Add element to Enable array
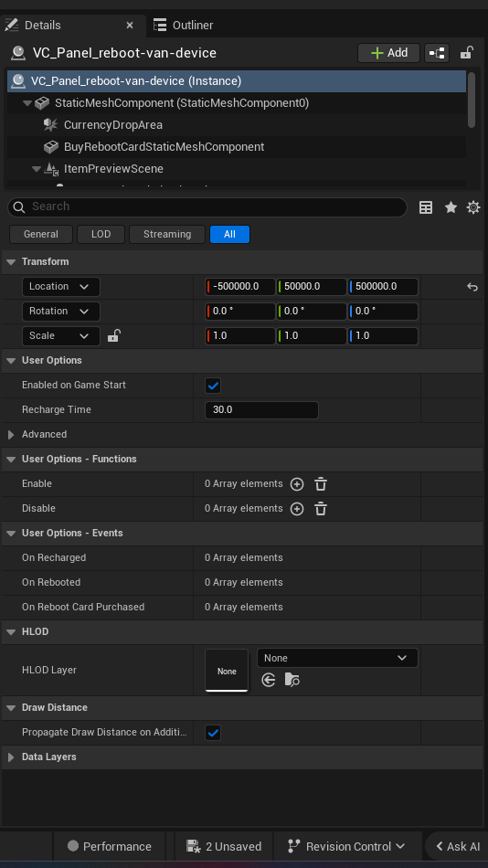This screenshot has width=488, height=868. 297,484
